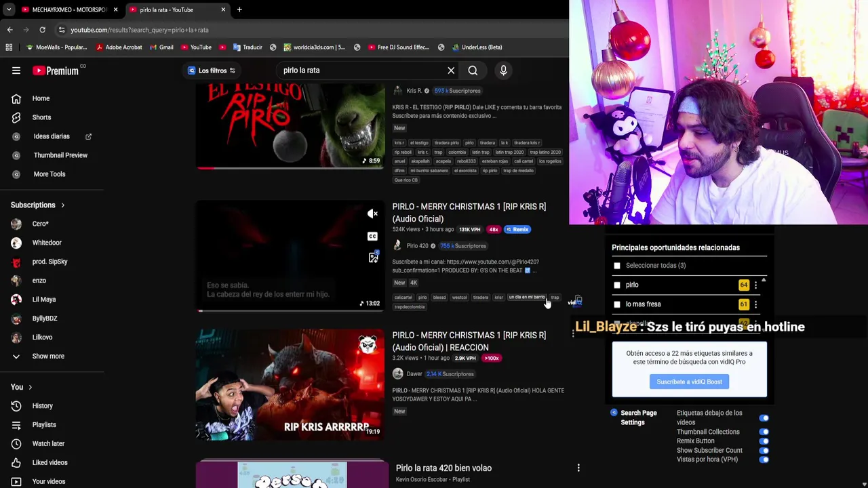Viewport: 868px width, 488px height.
Task: Reload the page with the refresh icon
Action: click(42, 30)
